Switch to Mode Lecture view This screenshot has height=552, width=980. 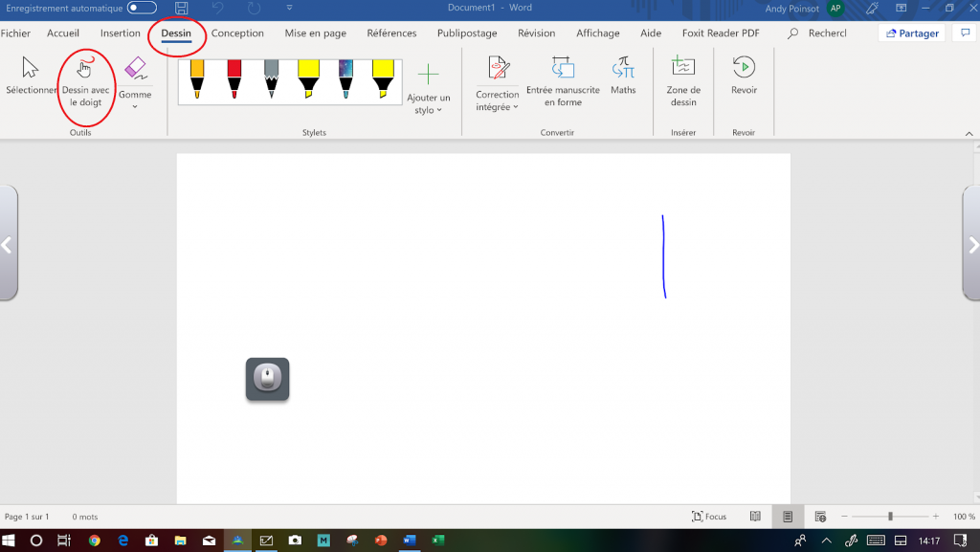[x=756, y=517]
